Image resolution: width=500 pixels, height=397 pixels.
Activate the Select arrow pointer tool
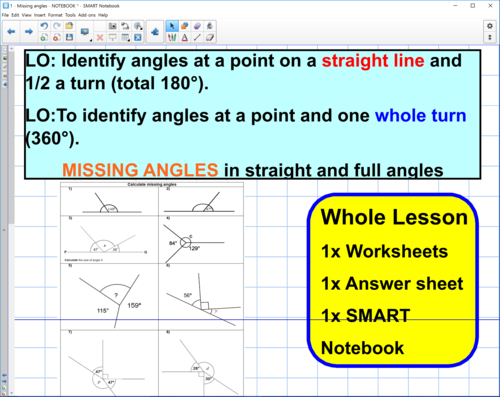click(172, 26)
